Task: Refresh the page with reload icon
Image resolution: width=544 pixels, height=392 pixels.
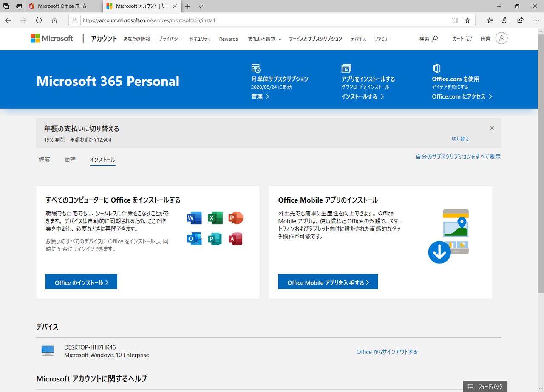Action: click(x=39, y=20)
